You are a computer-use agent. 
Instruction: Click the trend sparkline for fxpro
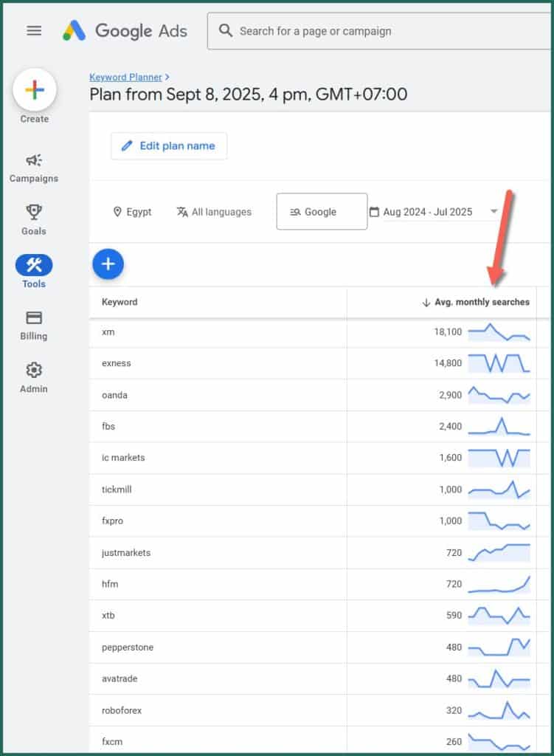click(x=499, y=520)
